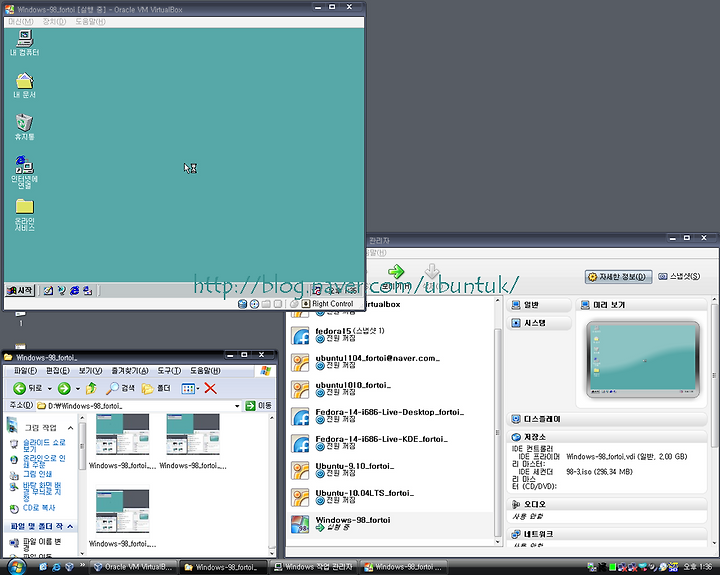The width and height of the screenshot is (720, 575).
Task: Click the Windows 98 시작 button
Action: (20, 290)
